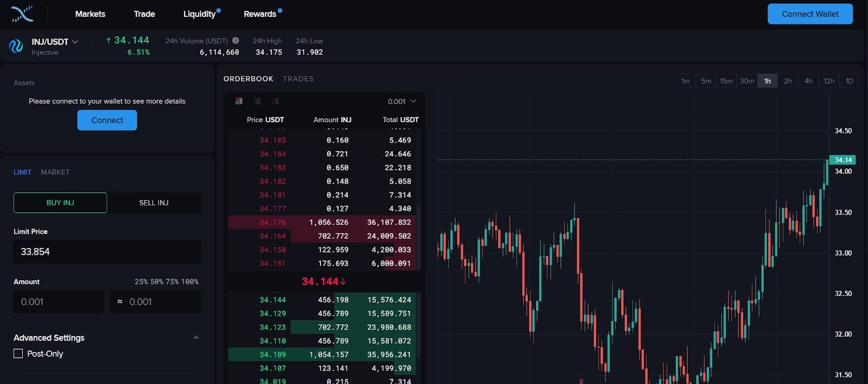Screen dimensions: 868x384
Task: Click the approximate-equals symbol in the total field
Action: pyautogui.click(x=120, y=301)
